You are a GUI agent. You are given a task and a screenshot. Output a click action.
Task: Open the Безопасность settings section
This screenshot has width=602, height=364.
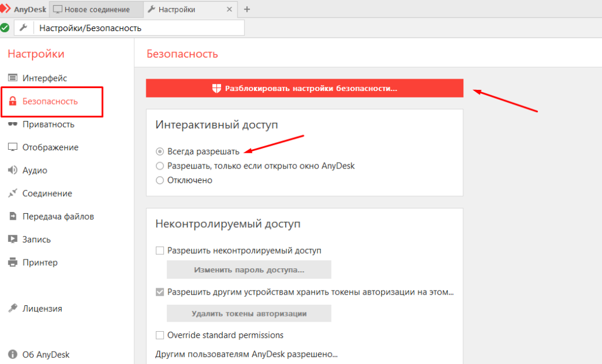pyautogui.click(x=50, y=101)
